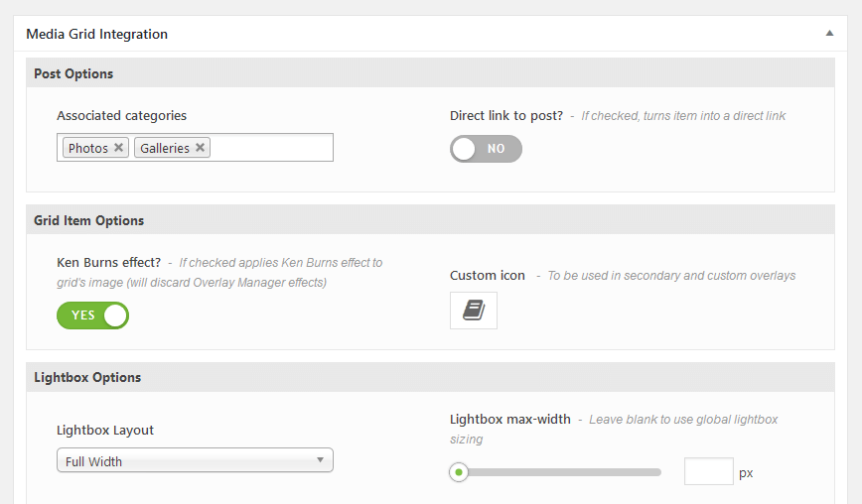This screenshot has width=862, height=504.
Task: Remove the Photos category tag
Action: tap(118, 148)
